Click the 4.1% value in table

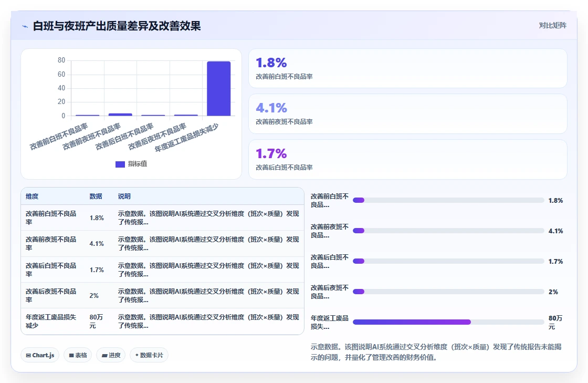97,243
